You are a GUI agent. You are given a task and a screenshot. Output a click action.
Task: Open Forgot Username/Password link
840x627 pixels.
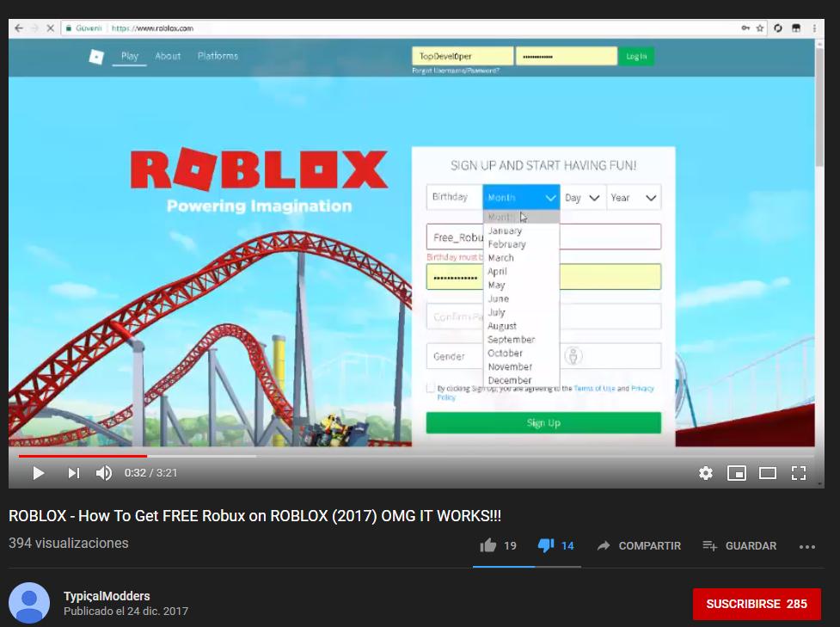pyautogui.click(x=456, y=71)
